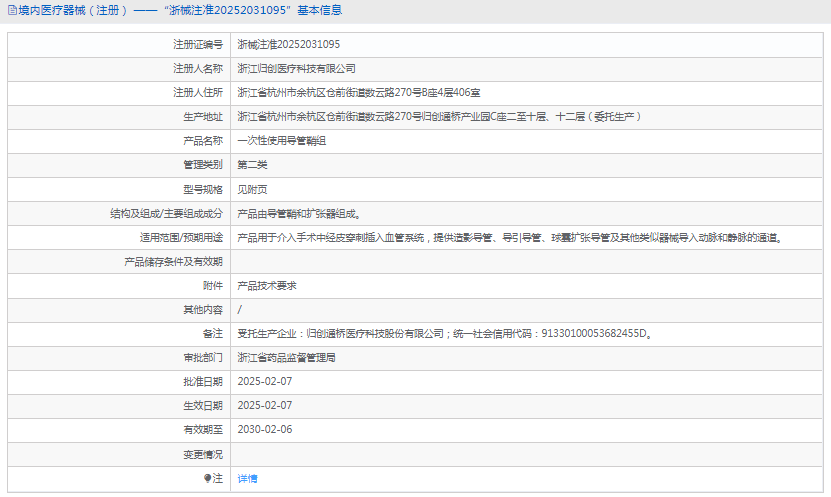Click the 附件 row label

click(x=213, y=286)
